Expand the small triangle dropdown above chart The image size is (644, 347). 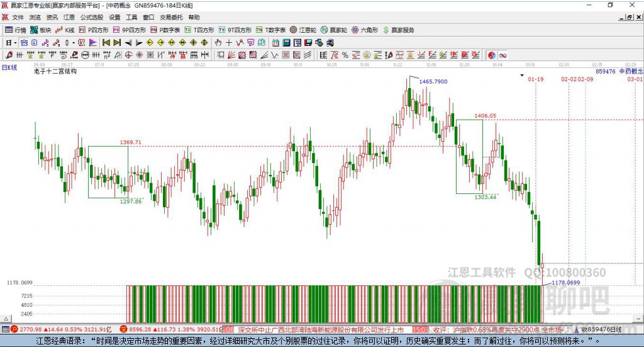523,76
